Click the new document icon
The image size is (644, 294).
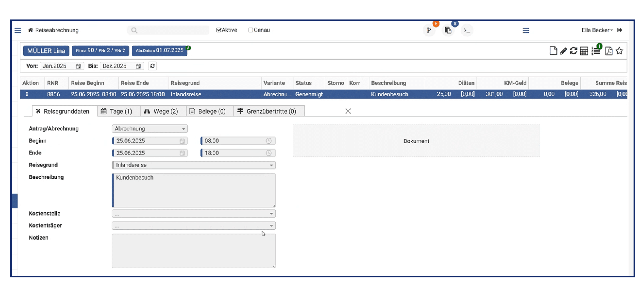553,51
